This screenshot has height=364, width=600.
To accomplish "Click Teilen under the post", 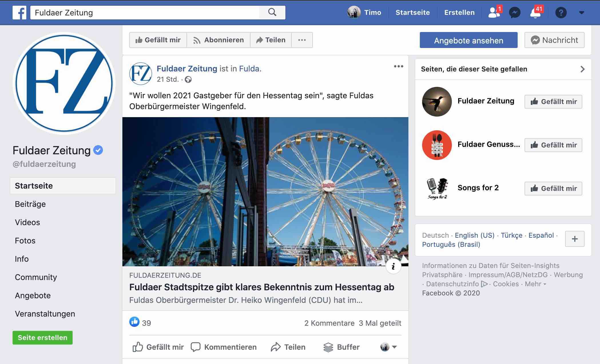I will (x=288, y=347).
